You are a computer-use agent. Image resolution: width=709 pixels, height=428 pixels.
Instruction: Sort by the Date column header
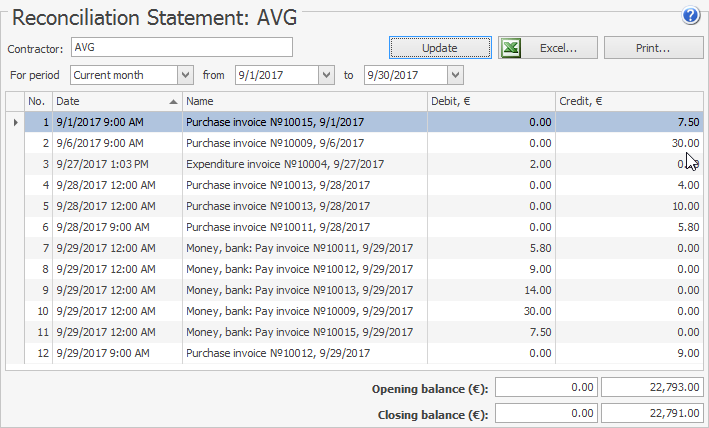click(117, 101)
